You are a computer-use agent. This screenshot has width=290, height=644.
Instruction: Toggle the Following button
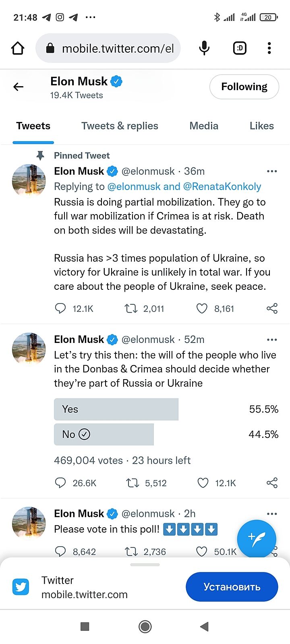point(244,87)
